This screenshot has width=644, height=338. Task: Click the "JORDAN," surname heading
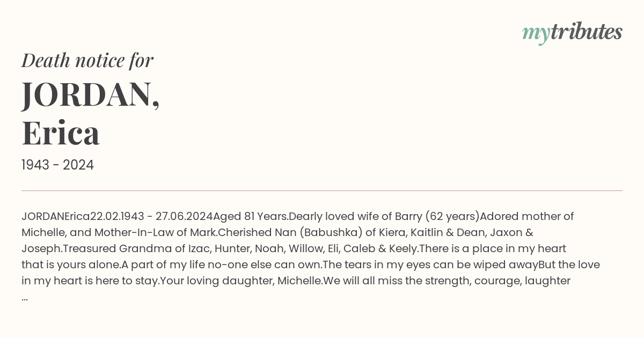click(x=91, y=94)
